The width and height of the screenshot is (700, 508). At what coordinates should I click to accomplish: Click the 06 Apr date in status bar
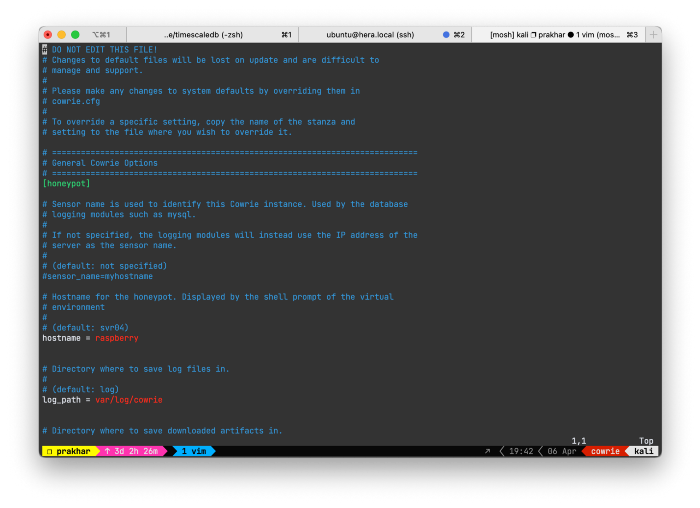[562, 451]
